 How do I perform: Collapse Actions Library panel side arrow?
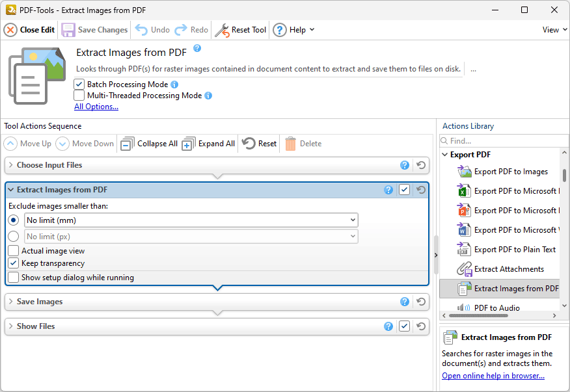(436, 255)
